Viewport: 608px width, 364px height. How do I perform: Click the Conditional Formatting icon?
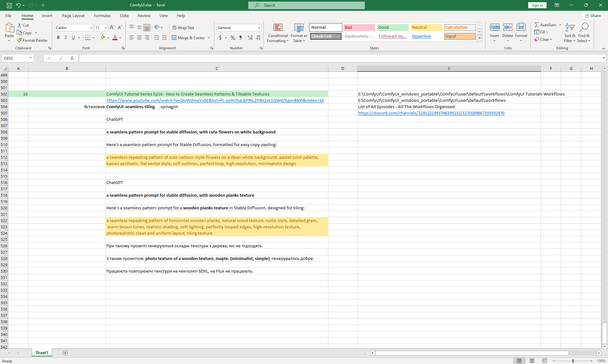pos(278,28)
